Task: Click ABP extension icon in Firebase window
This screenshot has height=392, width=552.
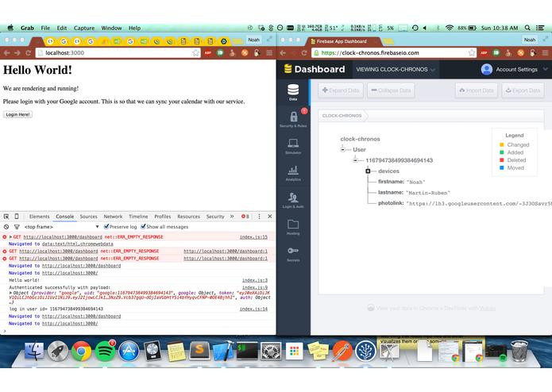Action: tap(484, 52)
